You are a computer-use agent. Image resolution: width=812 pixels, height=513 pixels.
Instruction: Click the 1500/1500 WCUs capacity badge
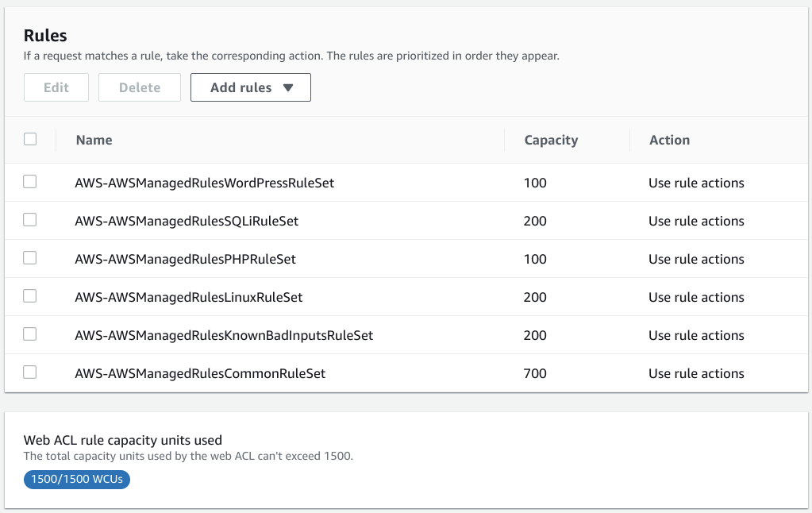pos(77,480)
